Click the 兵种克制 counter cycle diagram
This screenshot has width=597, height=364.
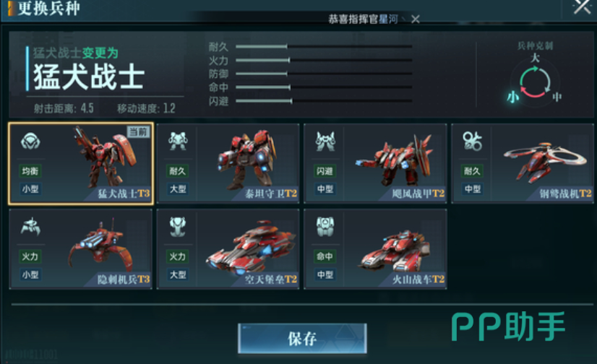point(535,82)
